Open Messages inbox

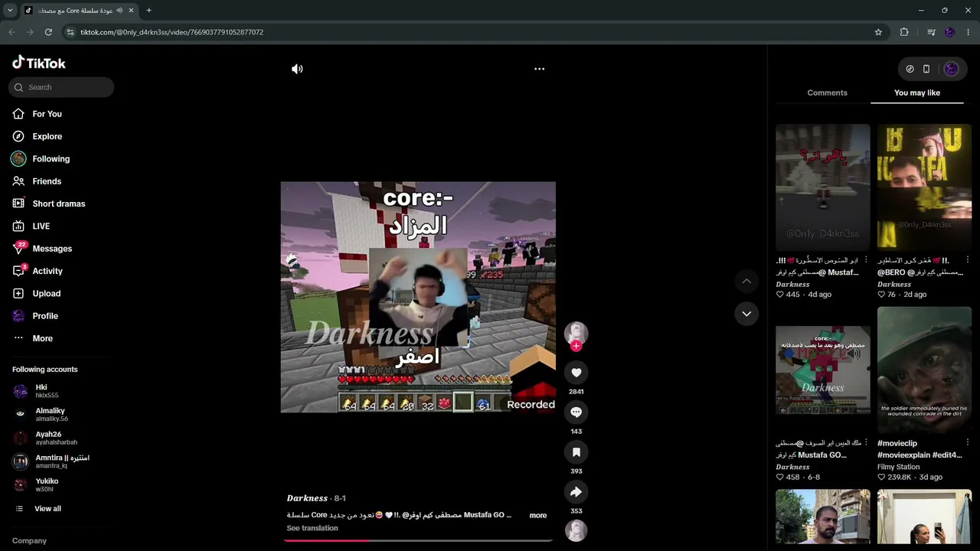tap(52, 249)
